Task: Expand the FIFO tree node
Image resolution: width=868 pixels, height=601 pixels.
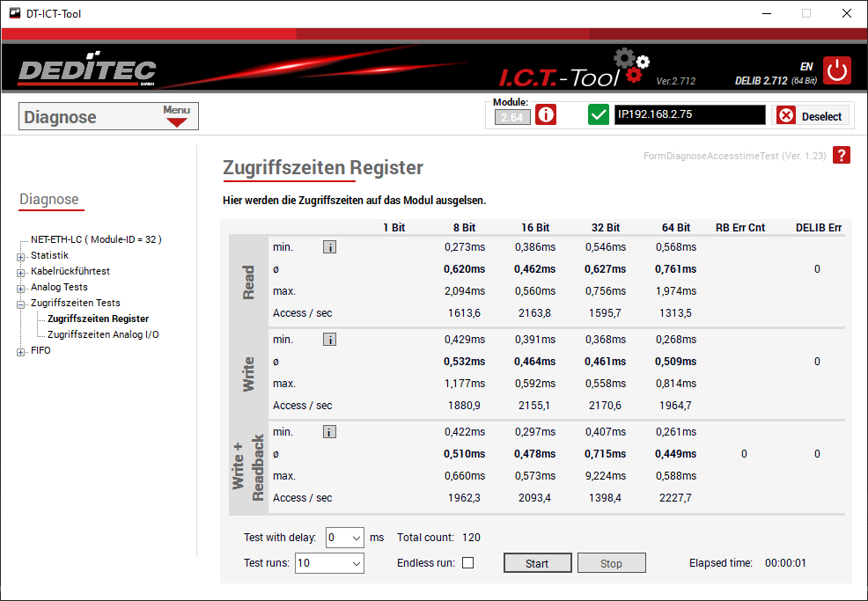Action: [x=20, y=351]
